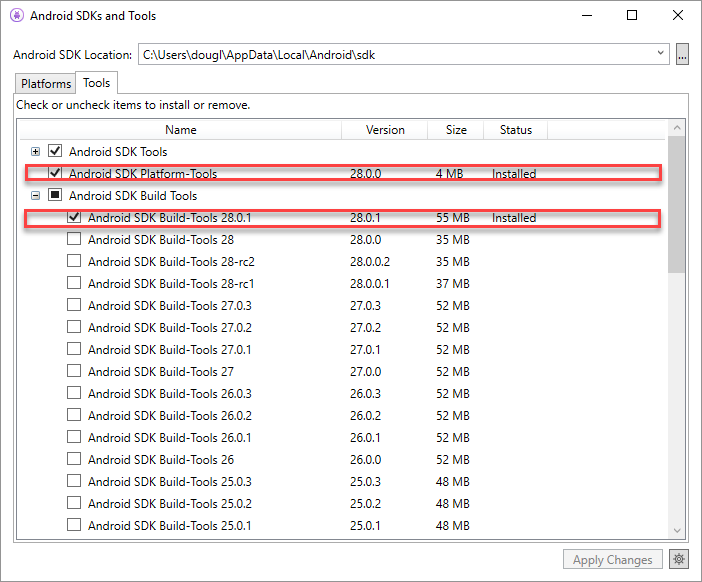The width and height of the screenshot is (702, 582).
Task: Click the 55 MB size cell
Action: tap(453, 218)
